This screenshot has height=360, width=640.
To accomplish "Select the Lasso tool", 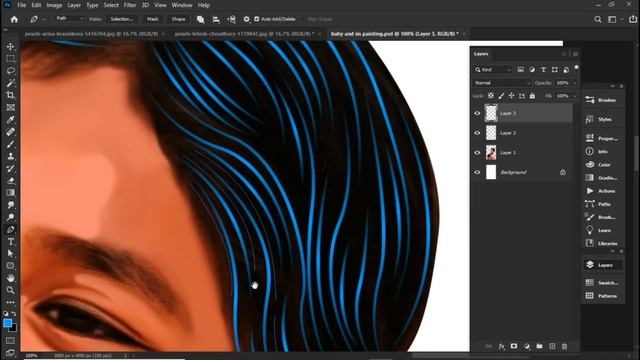I will [x=11, y=71].
